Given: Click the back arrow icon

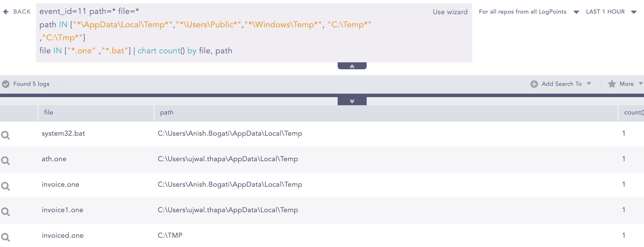Looking at the screenshot, I should pyautogui.click(x=6, y=12).
